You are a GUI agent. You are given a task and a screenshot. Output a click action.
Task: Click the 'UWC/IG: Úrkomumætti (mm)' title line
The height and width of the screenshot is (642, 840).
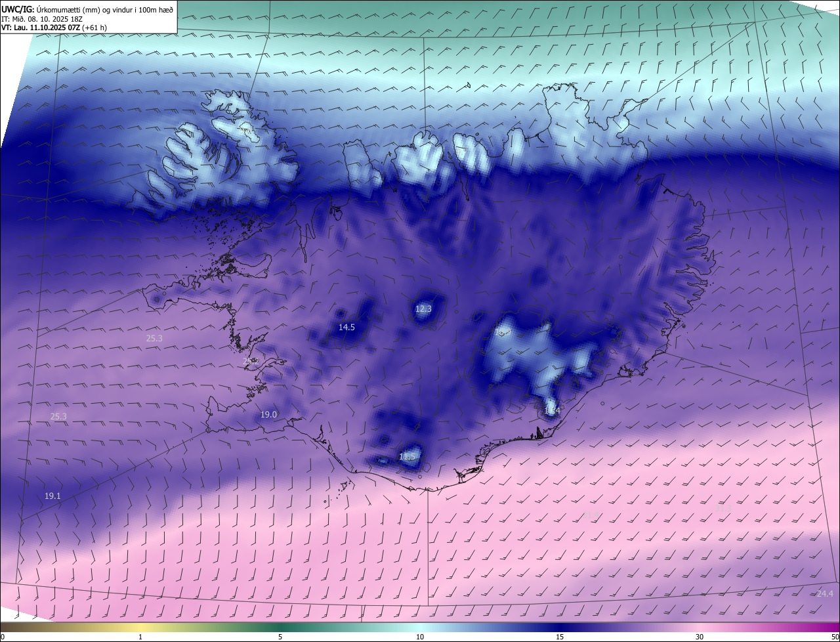coord(87,10)
